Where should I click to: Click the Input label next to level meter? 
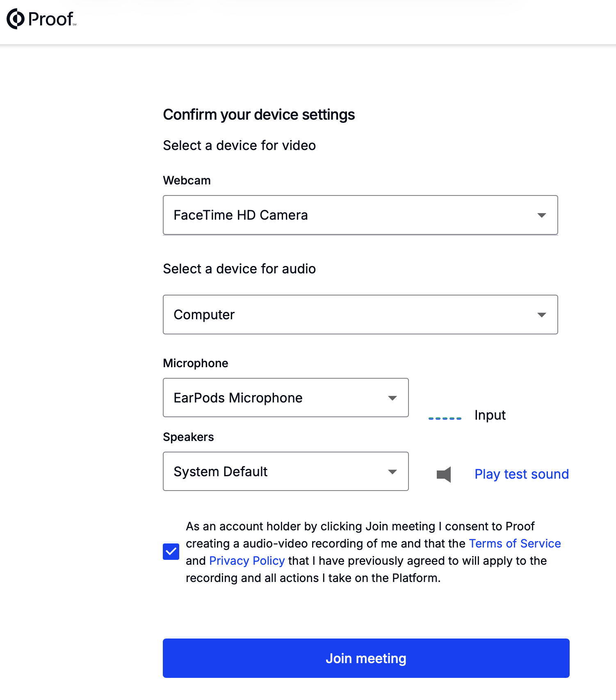click(490, 415)
